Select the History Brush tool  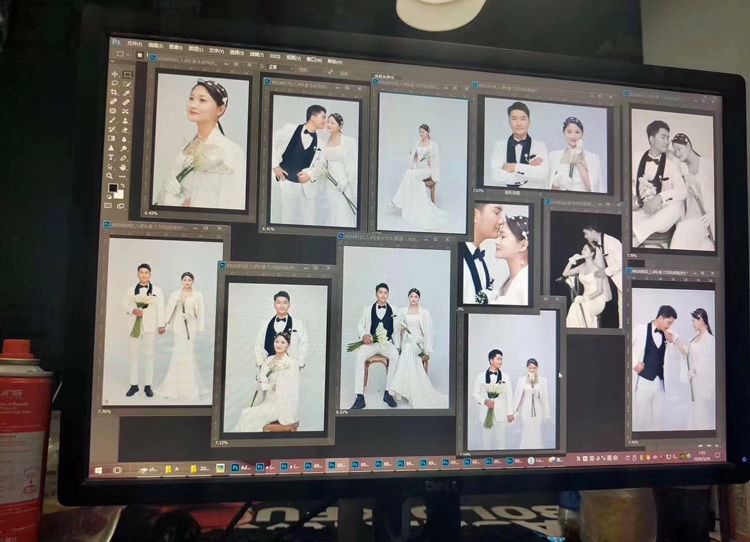pos(111,129)
